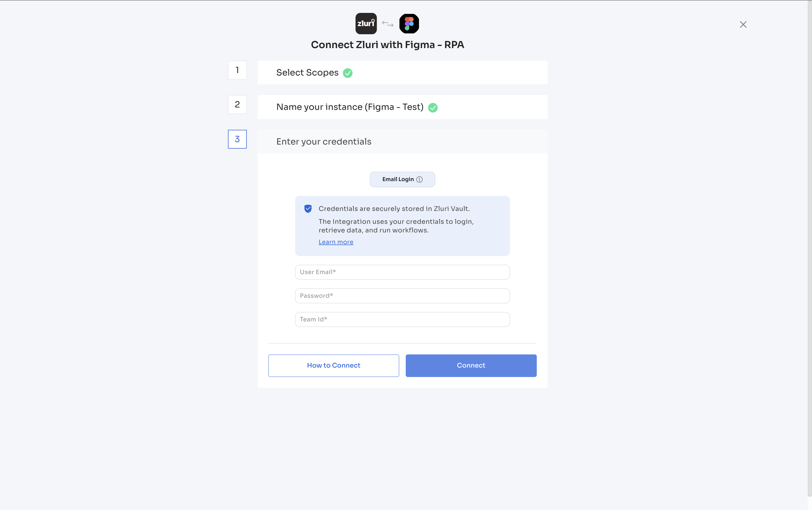Select step number 1 box
This screenshot has width=812, height=510.
click(237, 70)
